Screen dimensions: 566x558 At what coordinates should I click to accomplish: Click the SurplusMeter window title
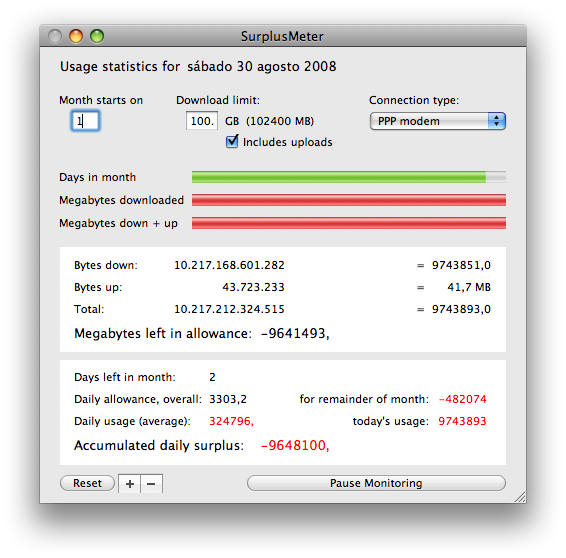pyautogui.click(x=282, y=36)
